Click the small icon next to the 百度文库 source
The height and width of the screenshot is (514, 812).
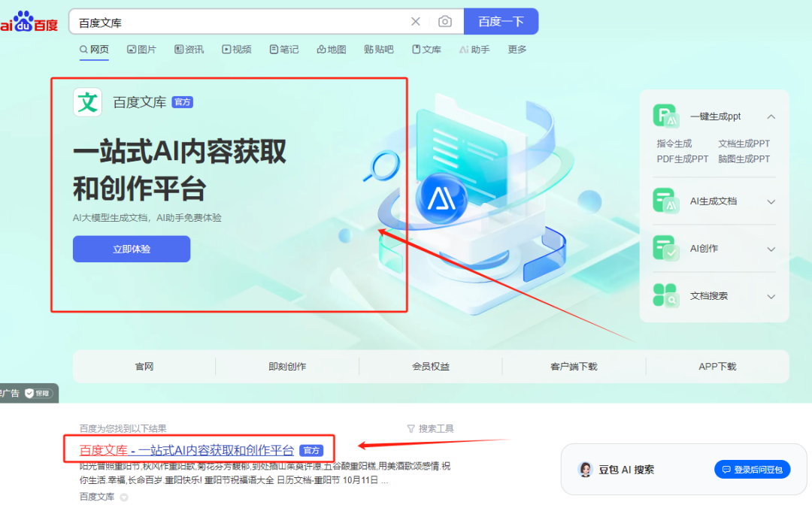[124, 497]
